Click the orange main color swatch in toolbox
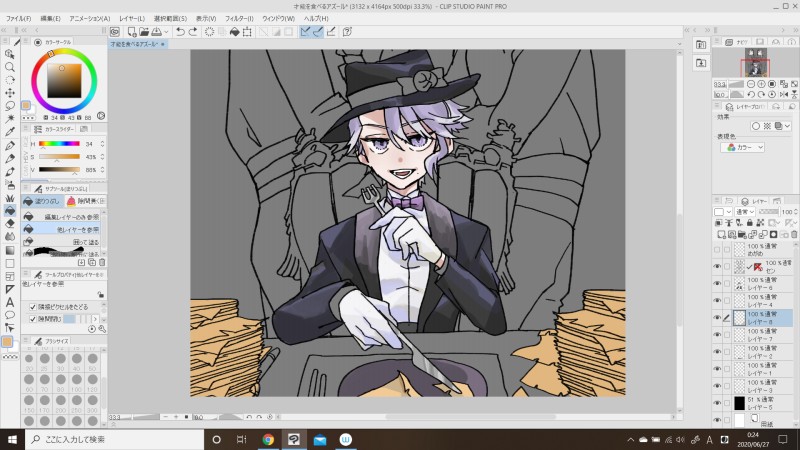The height and width of the screenshot is (450, 800). pyautogui.click(x=7, y=341)
